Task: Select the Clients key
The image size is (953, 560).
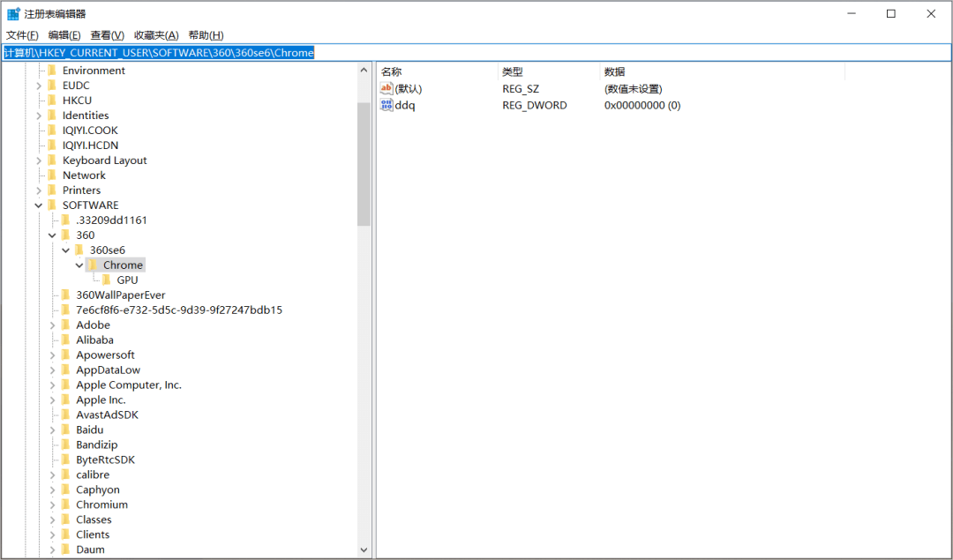Action: (x=93, y=534)
